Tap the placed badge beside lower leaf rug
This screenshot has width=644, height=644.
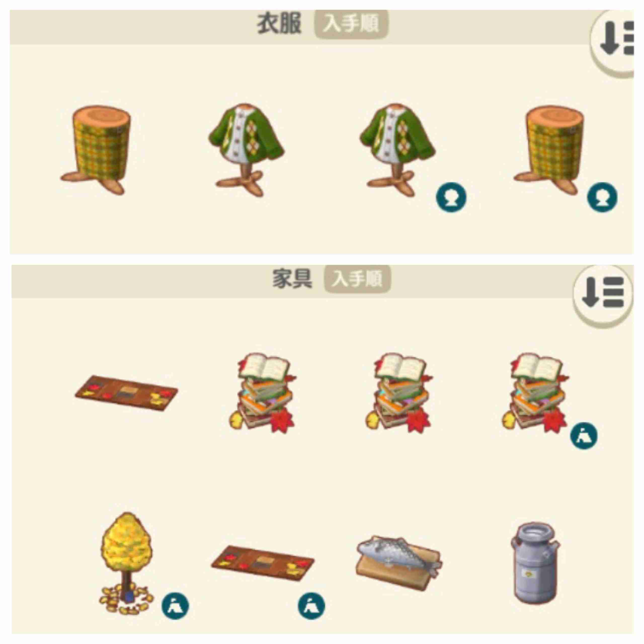coord(311,606)
